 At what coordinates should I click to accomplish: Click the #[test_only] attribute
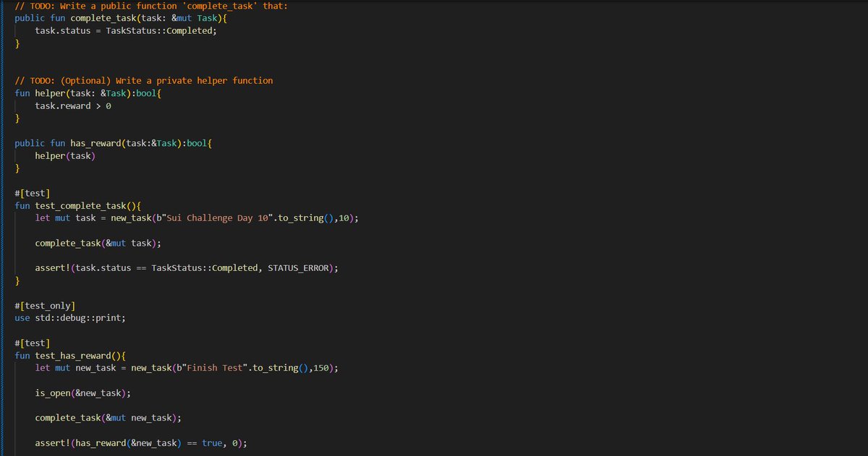tap(45, 305)
